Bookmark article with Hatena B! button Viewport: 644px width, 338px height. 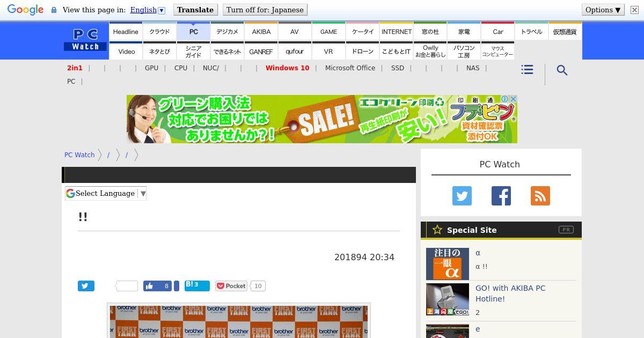click(197, 285)
